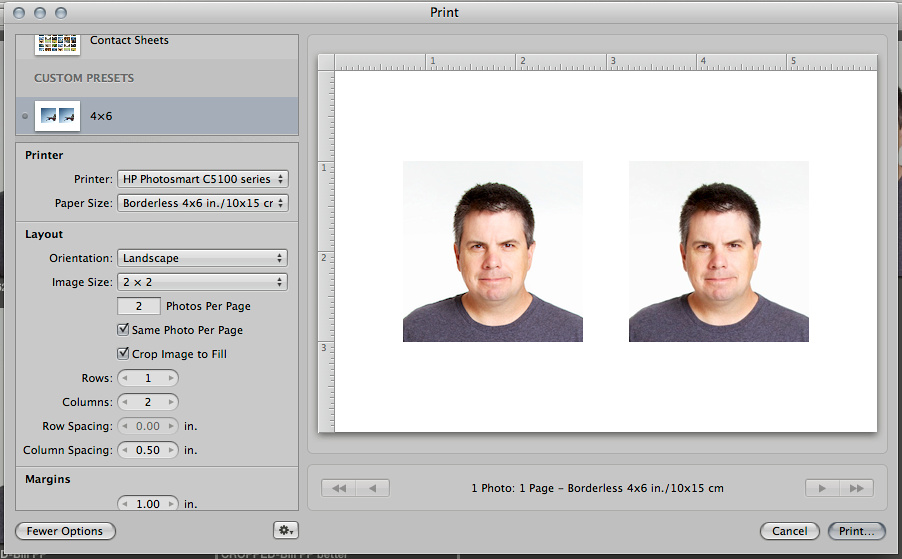Viewport: 902px width, 559px height.
Task: Click the Photos Per Page field
Action: (139, 306)
